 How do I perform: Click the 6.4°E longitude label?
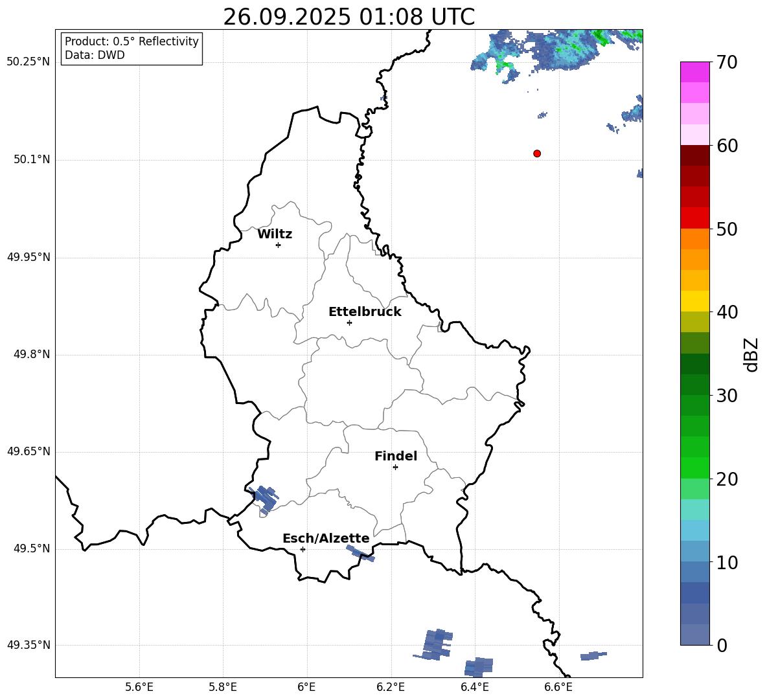point(474,687)
